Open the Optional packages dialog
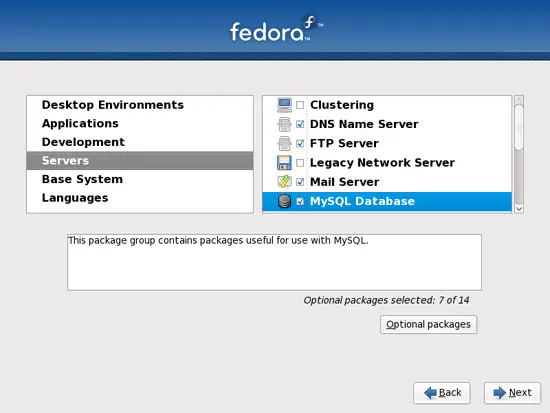This screenshot has width=550, height=413. click(x=428, y=324)
